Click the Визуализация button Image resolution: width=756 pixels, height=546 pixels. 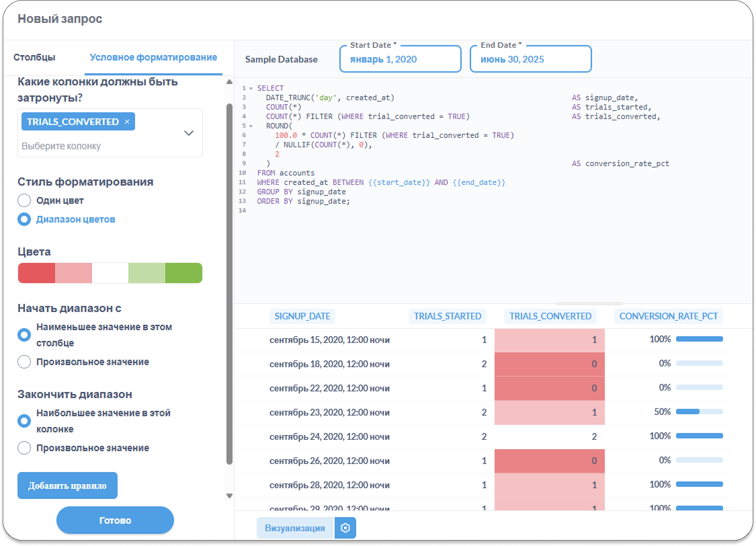pos(295,528)
